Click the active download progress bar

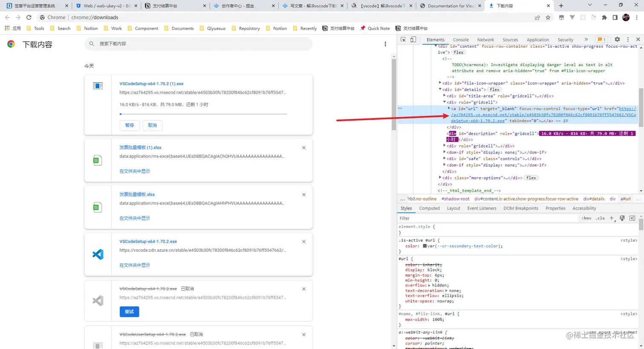pos(203,114)
